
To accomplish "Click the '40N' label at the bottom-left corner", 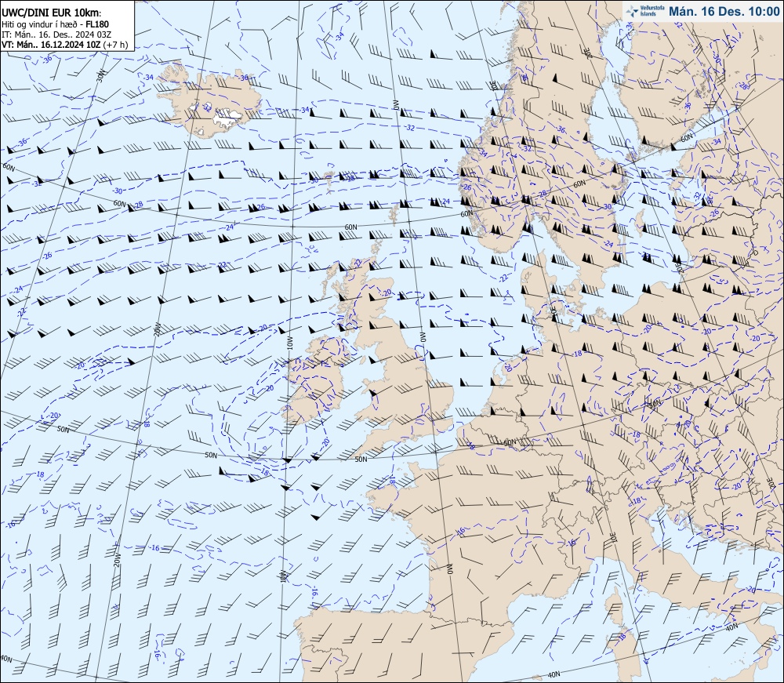I will coord(5,658).
